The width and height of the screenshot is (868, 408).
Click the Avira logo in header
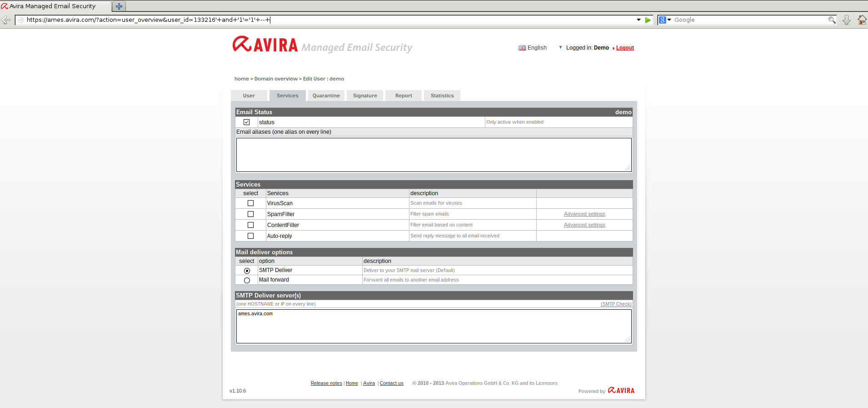(265, 45)
